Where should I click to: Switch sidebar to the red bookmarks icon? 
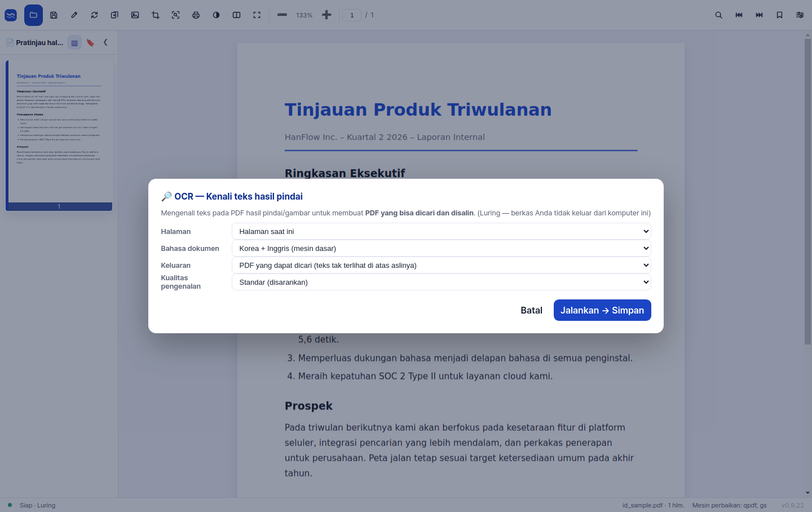coord(90,43)
